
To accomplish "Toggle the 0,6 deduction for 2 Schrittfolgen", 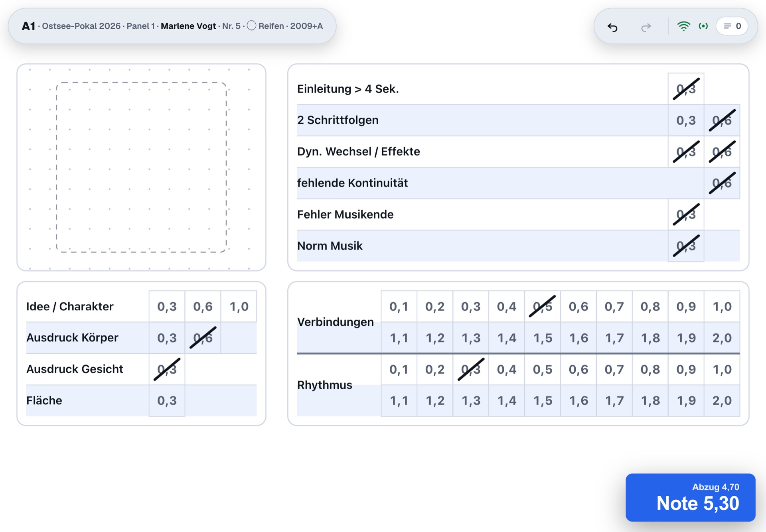I will click(722, 120).
